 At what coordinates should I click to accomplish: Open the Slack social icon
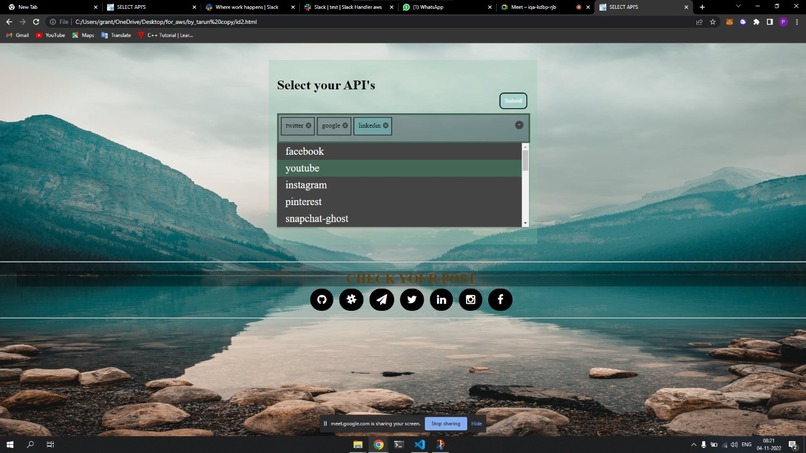coord(352,300)
